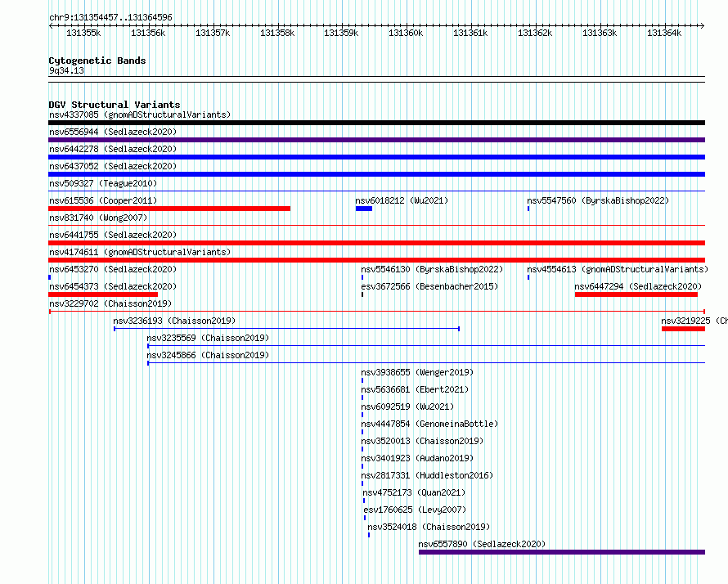Viewport: 728px width, 584px height.
Task: Open nsv6092519 (Wu2021) label
Action: (x=407, y=407)
